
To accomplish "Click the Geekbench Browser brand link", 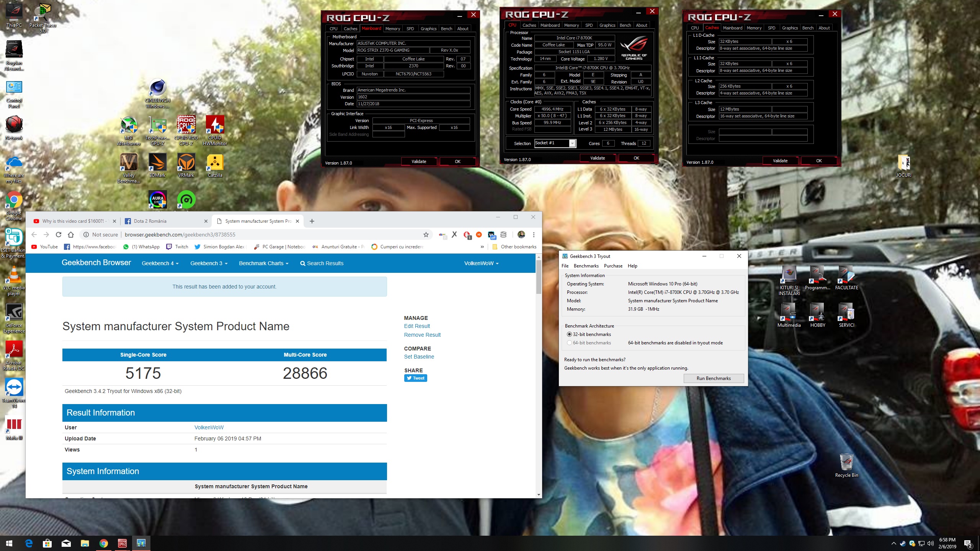I will point(96,262).
